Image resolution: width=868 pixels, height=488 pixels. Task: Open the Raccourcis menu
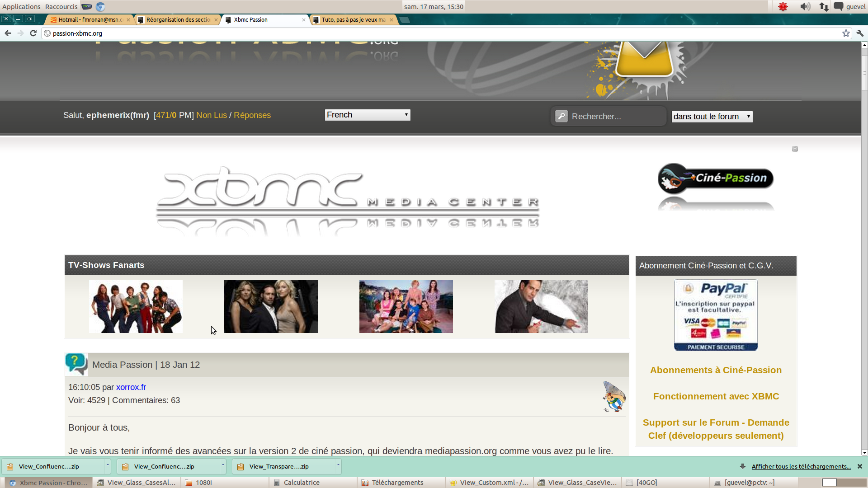pos(61,6)
